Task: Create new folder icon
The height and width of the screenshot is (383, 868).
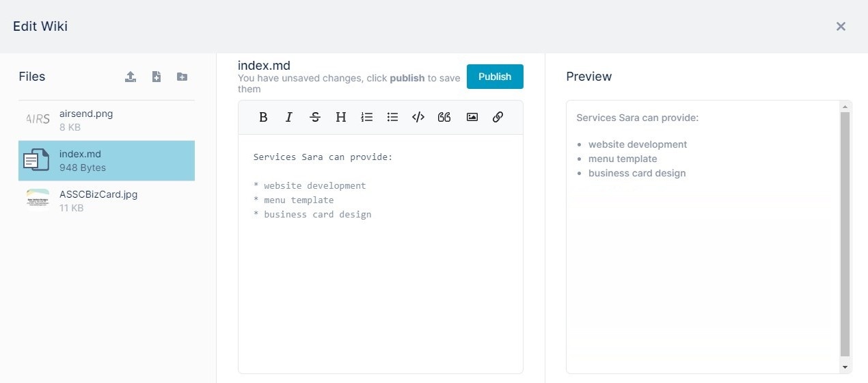Action: pos(182,77)
